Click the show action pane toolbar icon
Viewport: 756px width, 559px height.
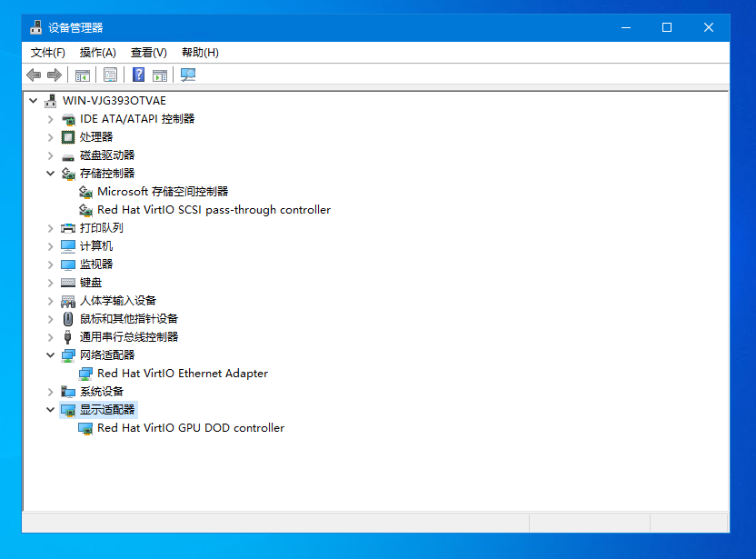coord(160,75)
